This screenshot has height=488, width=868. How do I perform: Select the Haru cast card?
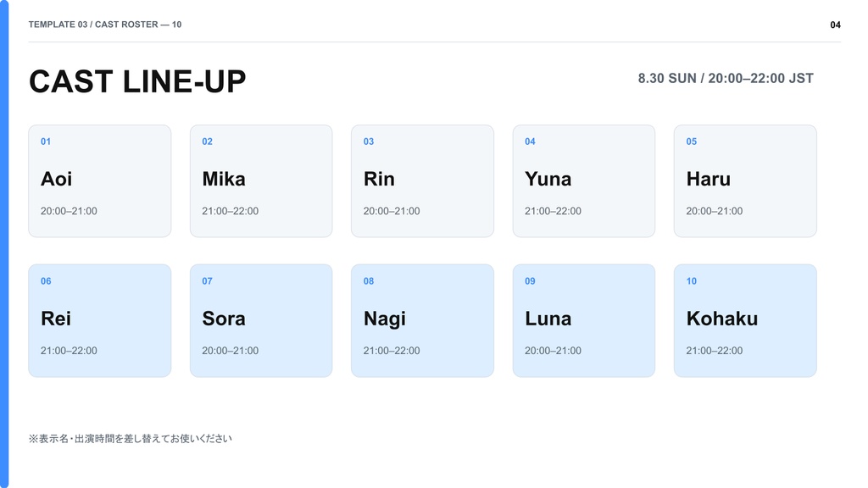pos(745,181)
